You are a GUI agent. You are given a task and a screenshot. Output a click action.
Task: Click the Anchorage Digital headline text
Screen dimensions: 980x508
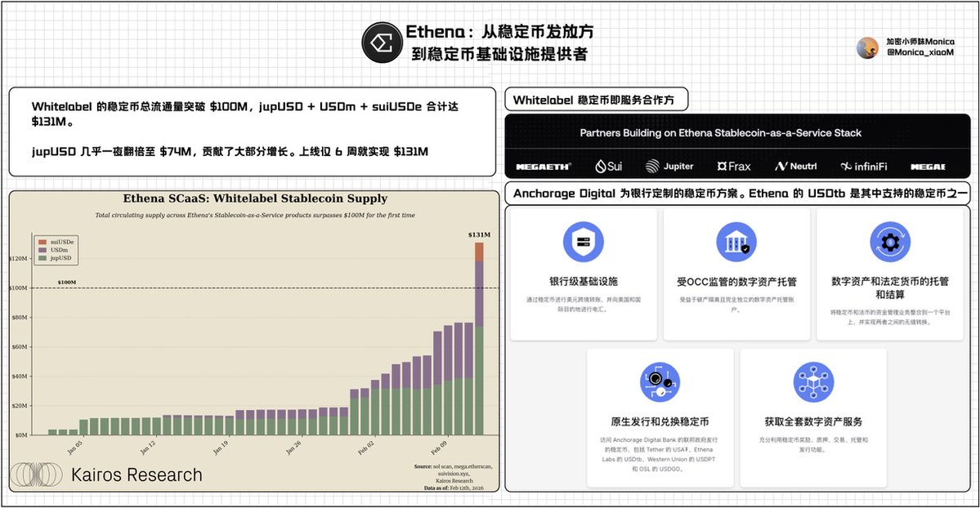pos(740,194)
